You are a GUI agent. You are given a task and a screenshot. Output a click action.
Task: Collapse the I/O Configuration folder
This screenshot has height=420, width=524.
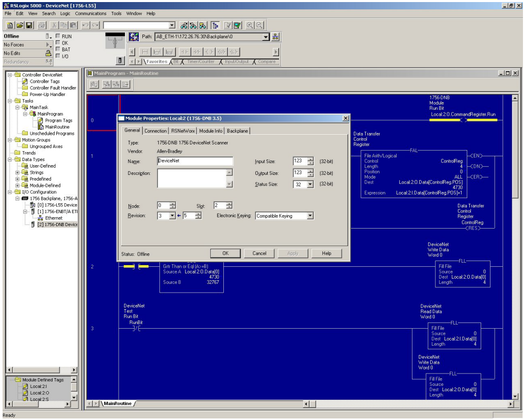click(10, 192)
